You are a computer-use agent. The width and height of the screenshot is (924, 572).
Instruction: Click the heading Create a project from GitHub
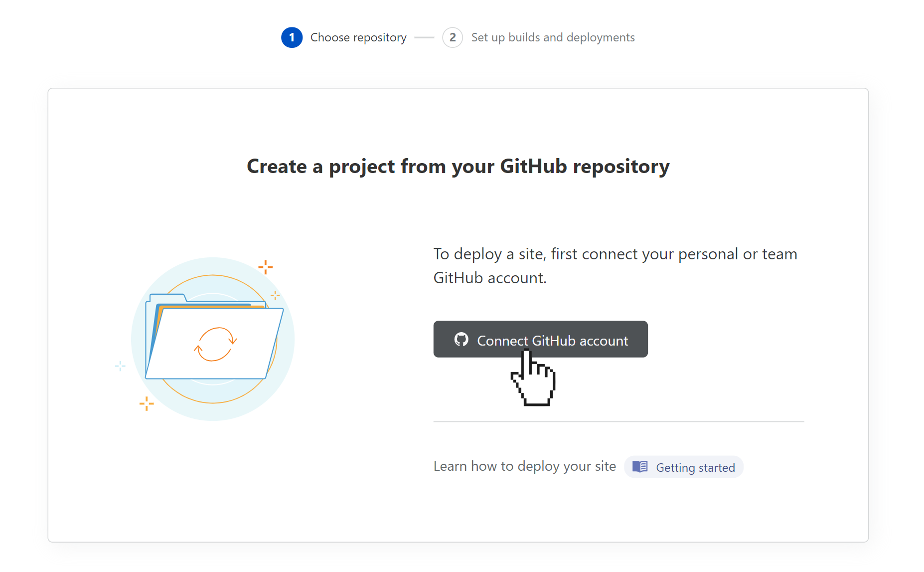point(458,167)
